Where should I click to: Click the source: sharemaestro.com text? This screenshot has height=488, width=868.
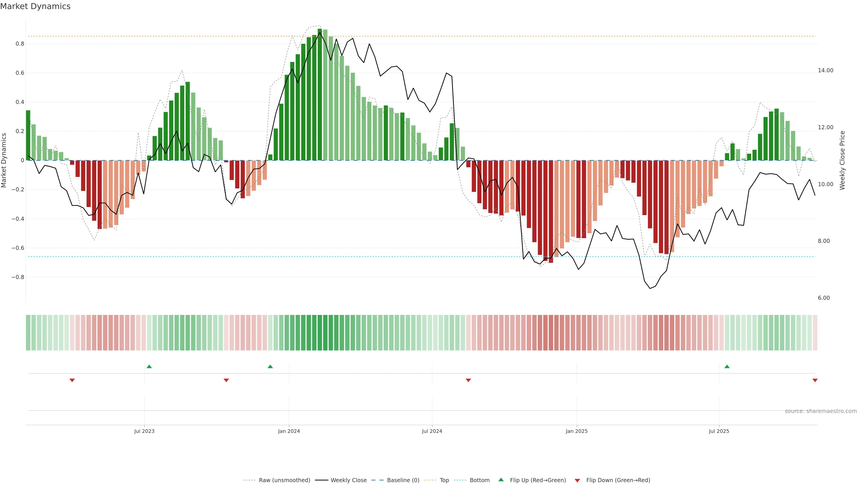click(821, 411)
